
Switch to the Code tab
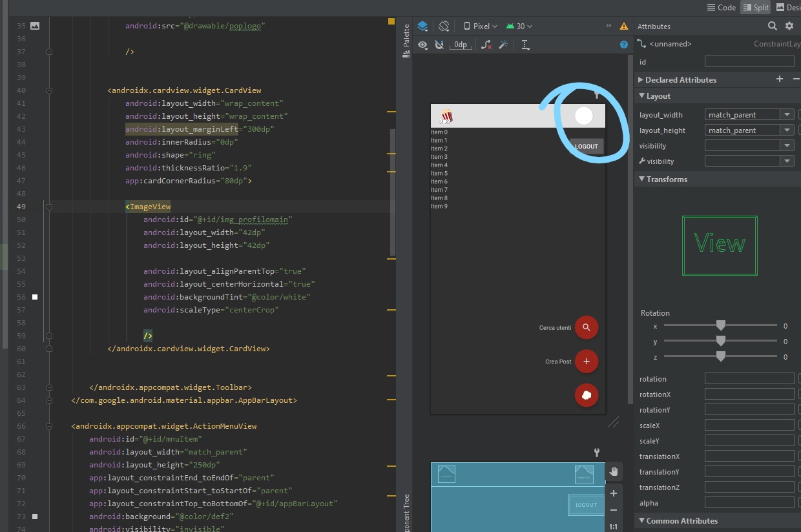pyautogui.click(x=721, y=7)
